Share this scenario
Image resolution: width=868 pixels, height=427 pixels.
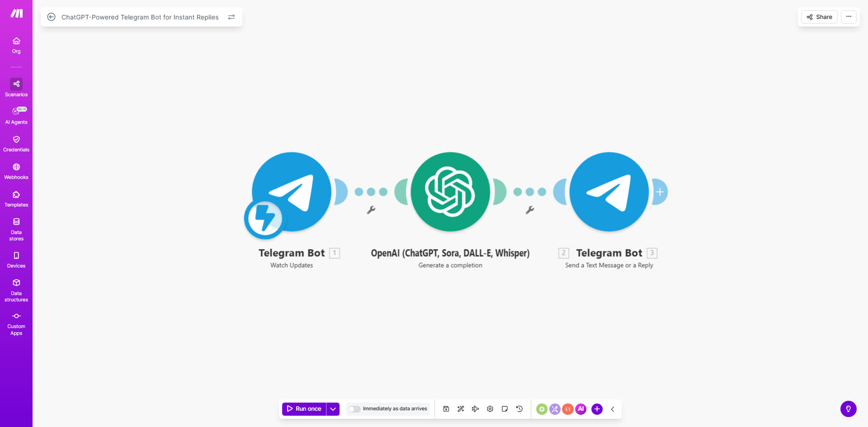[x=819, y=17]
